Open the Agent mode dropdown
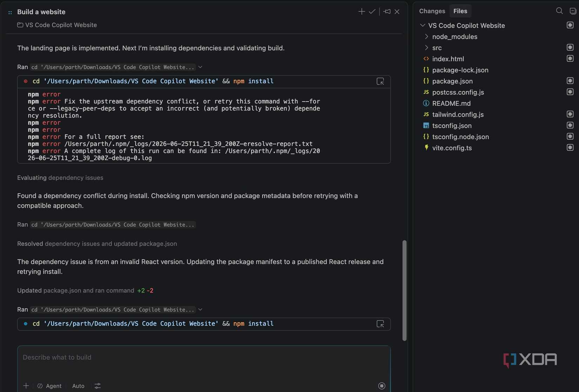Image resolution: width=579 pixels, height=392 pixels. [x=49, y=386]
